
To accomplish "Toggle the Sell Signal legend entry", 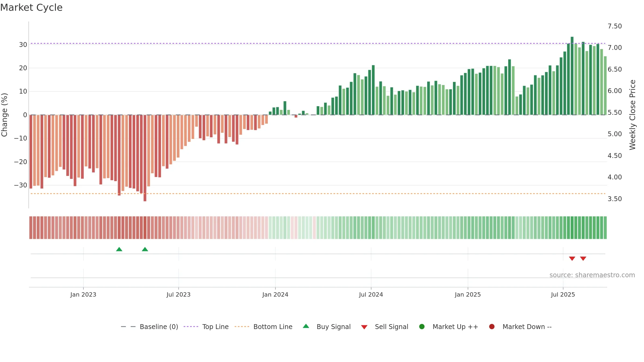I will [x=385, y=327].
